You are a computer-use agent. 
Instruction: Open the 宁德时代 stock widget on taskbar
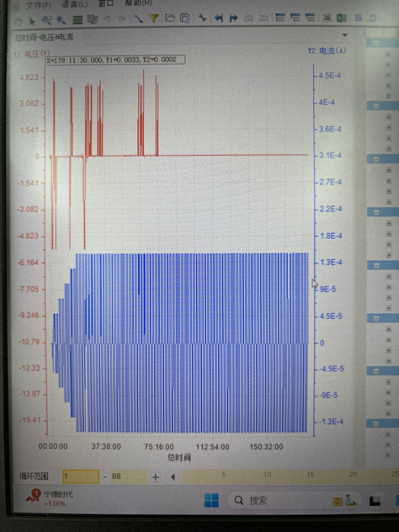(x=49, y=498)
